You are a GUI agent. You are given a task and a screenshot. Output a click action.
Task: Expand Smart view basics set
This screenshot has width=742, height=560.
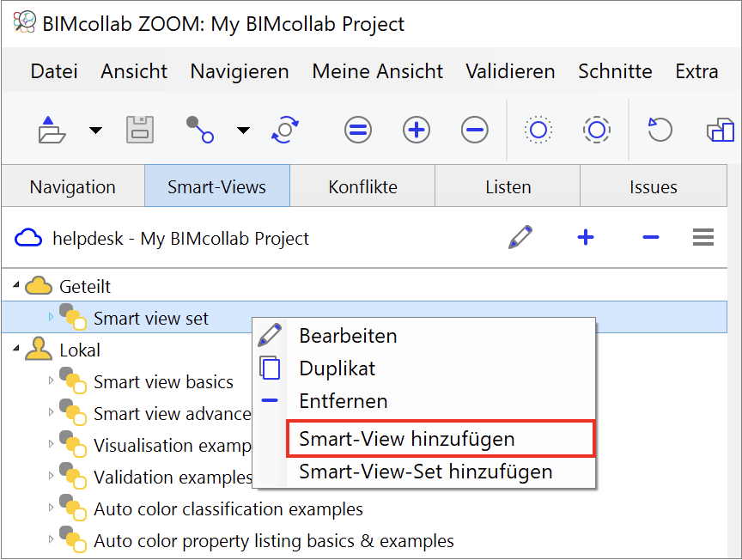tap(51, 380)
